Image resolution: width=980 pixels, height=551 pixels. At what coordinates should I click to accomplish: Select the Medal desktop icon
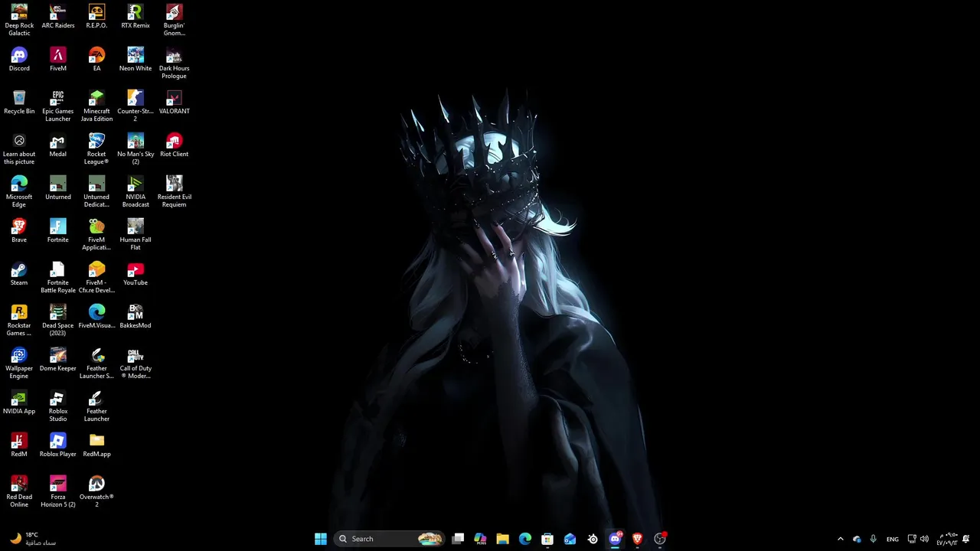(x=58, y=145)
